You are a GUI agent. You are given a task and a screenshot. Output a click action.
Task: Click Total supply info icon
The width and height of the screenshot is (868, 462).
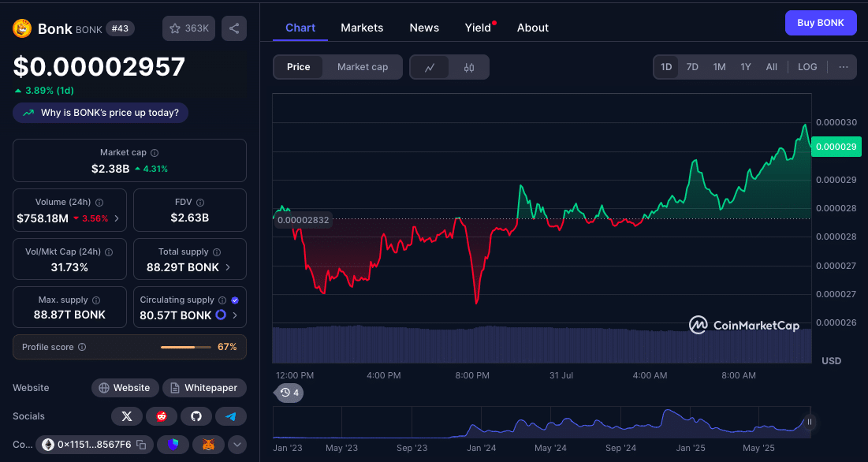(217, 252)
